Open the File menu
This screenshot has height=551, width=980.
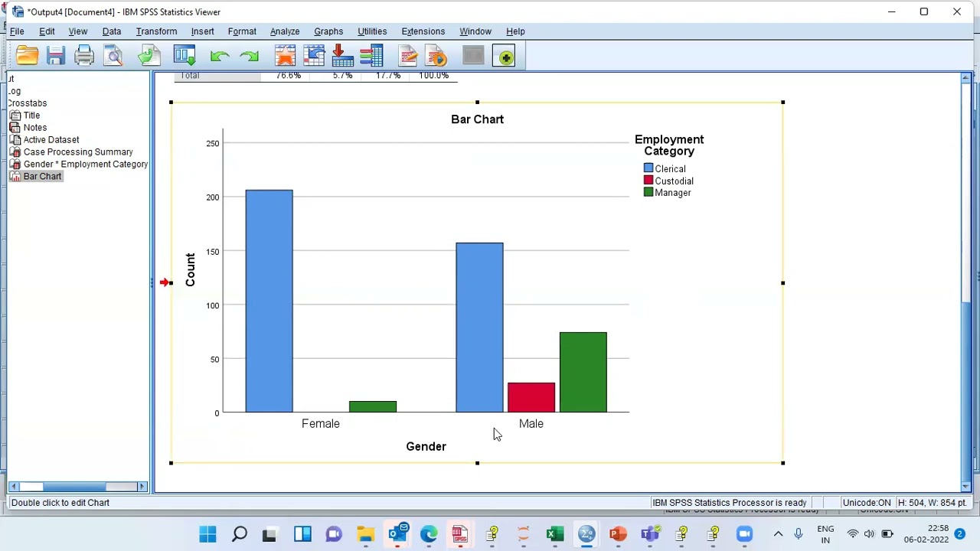point(17,31)
